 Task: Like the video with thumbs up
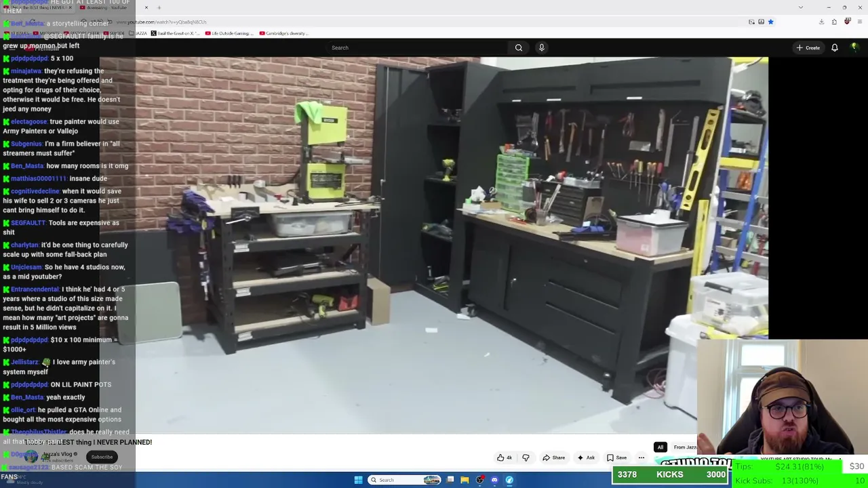(505, 457)
